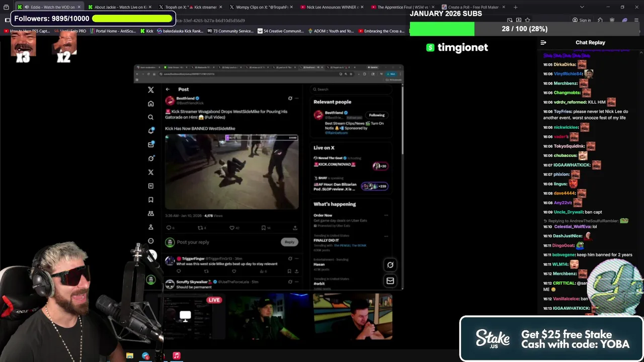Switch to About Jackie - Watch Live tab
The width and height of the screenshot is (644, 362).
point(120,7)
